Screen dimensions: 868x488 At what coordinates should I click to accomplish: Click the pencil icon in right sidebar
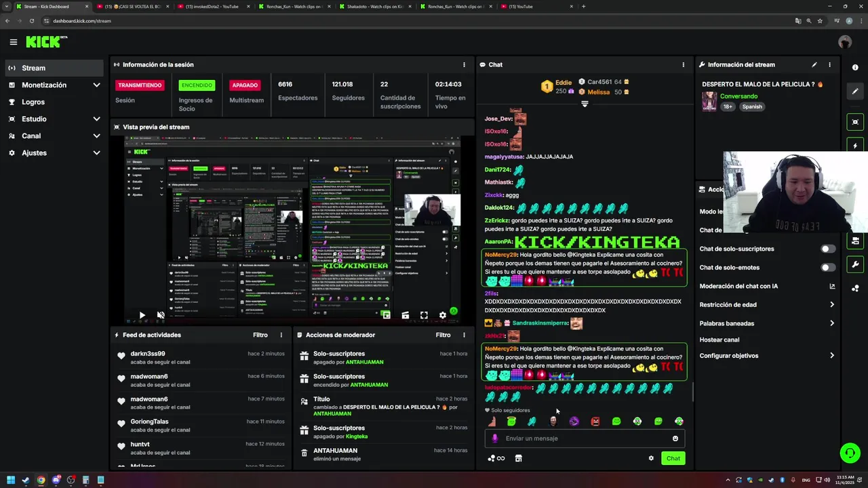pyautogui.click(x=855, y=91)
